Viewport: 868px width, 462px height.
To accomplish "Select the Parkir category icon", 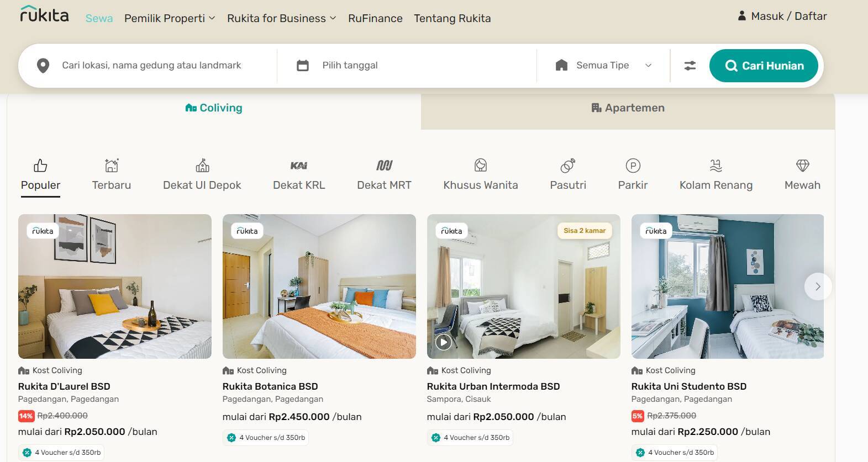I will [x=633, y=165].
